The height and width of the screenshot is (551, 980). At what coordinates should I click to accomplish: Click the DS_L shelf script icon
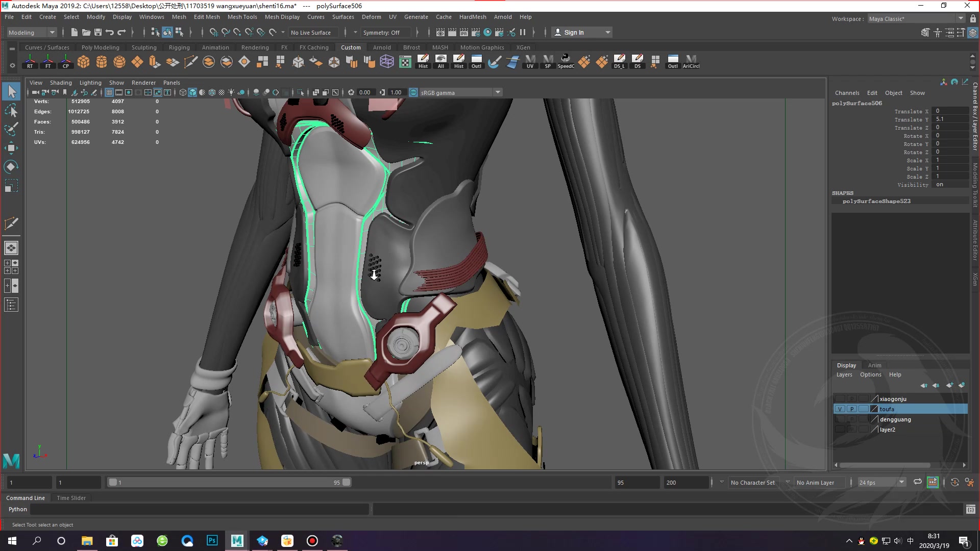(619, 62)
